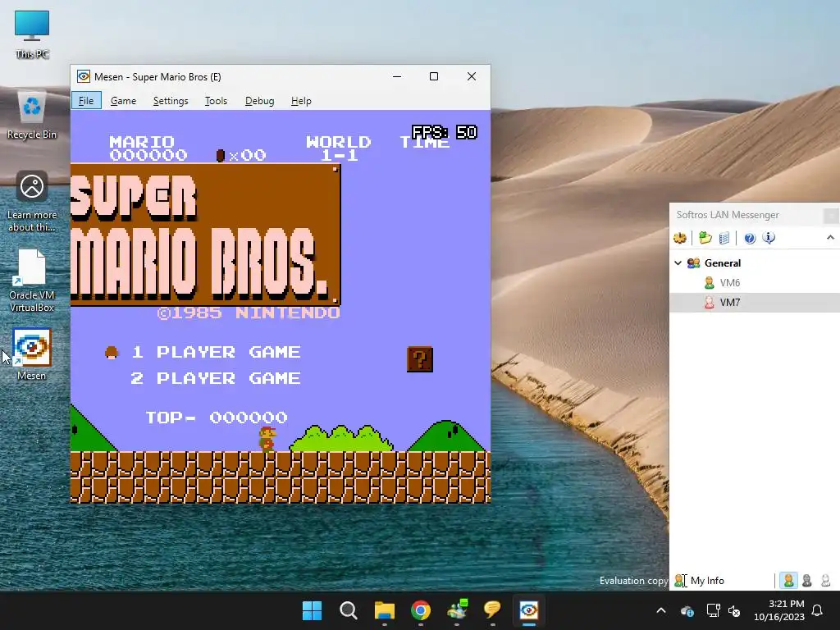Open the Windows Start menu
Viewport: 840px width, 630px height.
tap(313, 610)
